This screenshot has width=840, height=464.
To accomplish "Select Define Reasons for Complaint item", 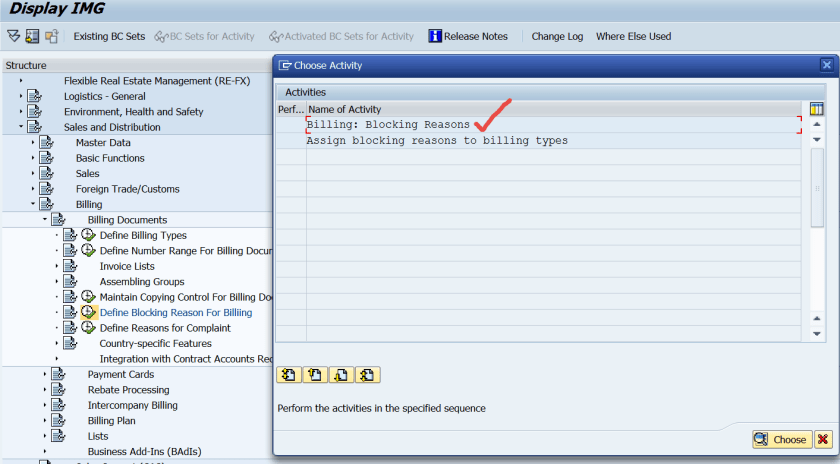I will pos(165,328).
